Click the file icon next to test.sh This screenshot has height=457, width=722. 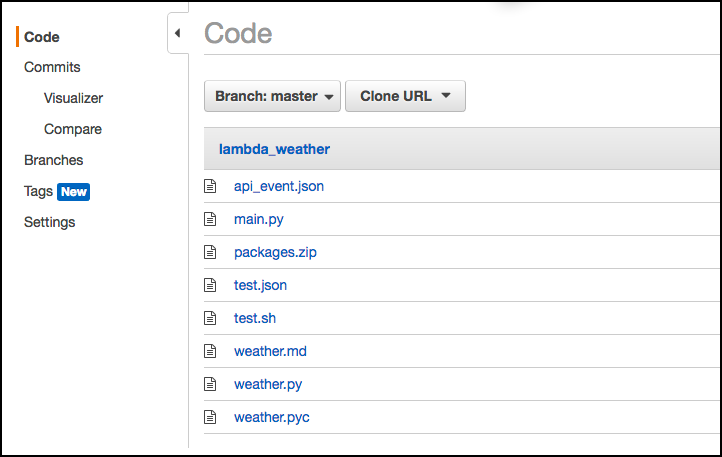[x=210, y=318]
